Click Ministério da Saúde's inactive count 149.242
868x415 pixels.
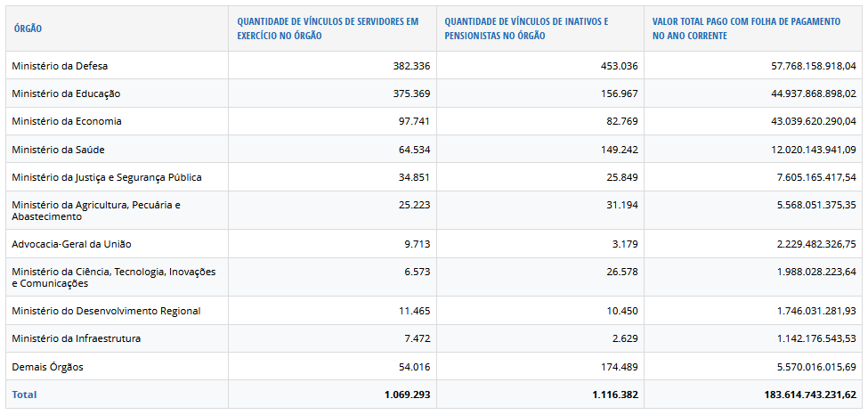coord(617,150)
